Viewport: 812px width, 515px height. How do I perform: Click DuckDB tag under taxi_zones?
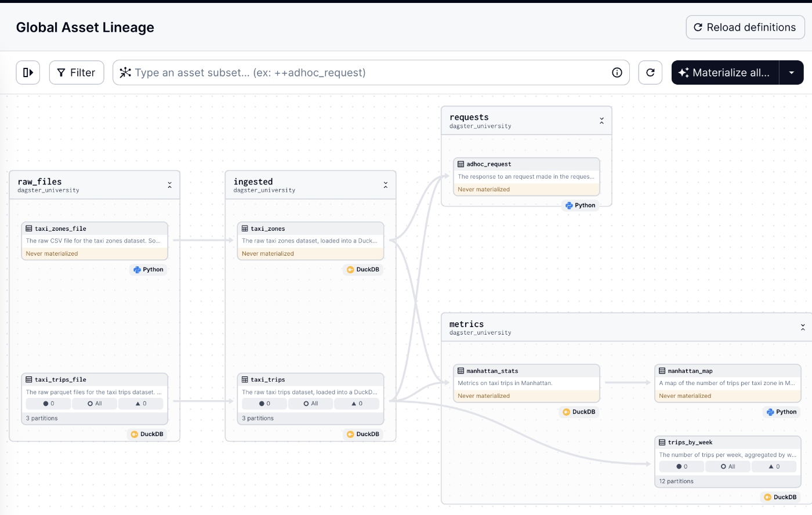point(363,270)
